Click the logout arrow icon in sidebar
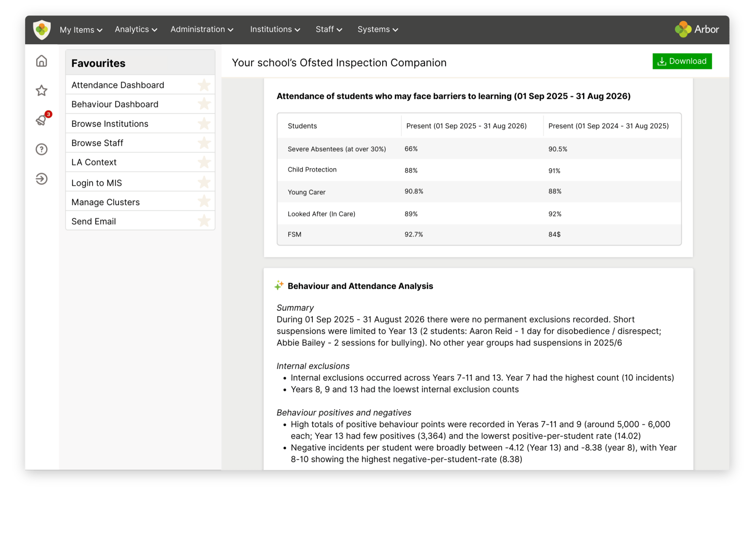Image resolution: width=756 pixels, height=536 pixels. tap(42, 179)
